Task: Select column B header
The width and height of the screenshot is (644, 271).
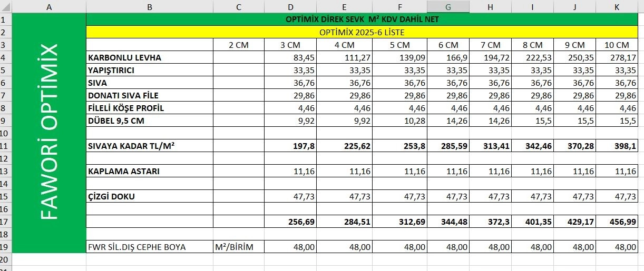Action: (150, 7)
